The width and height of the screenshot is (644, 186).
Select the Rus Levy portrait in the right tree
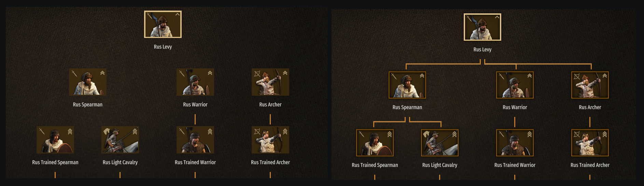tap(482, 27)
